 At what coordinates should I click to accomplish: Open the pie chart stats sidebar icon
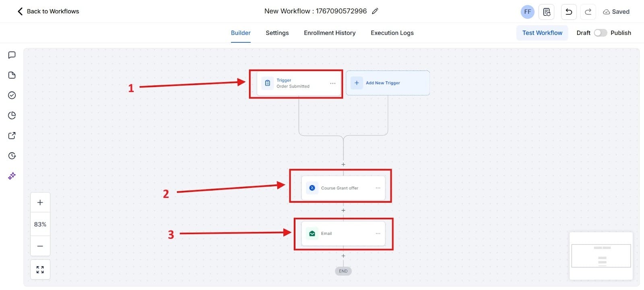(x=12, y=116)
